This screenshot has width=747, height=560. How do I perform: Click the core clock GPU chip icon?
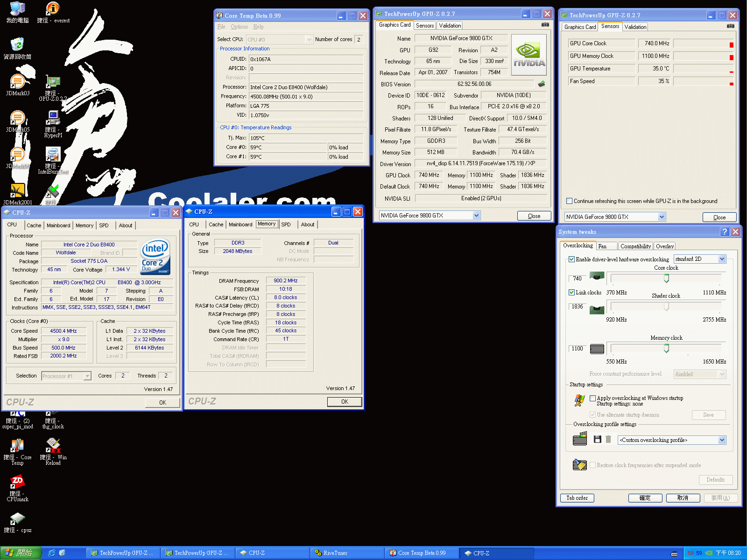coord(597,276)
